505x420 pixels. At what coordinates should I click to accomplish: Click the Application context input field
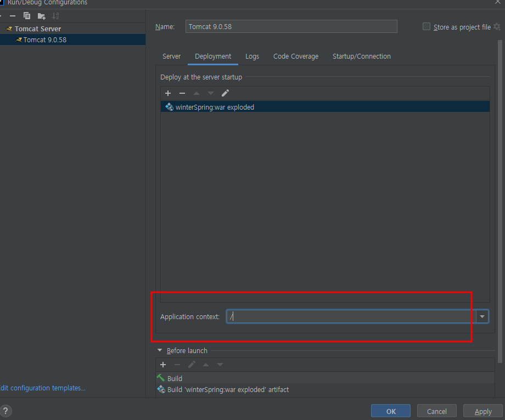point(351,316)
